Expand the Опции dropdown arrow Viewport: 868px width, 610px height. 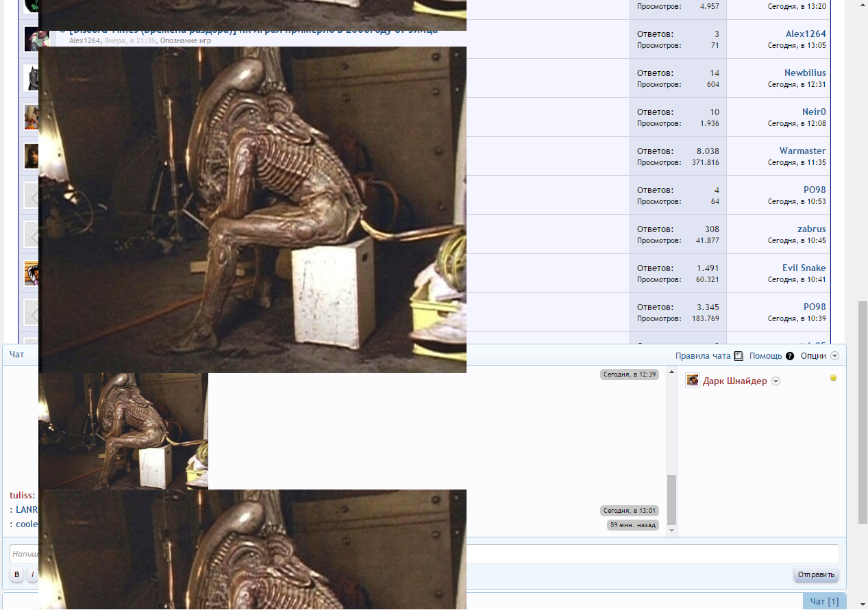coord(834,356)
